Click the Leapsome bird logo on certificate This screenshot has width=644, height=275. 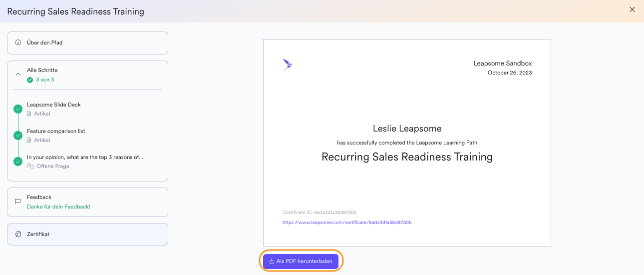287,64
